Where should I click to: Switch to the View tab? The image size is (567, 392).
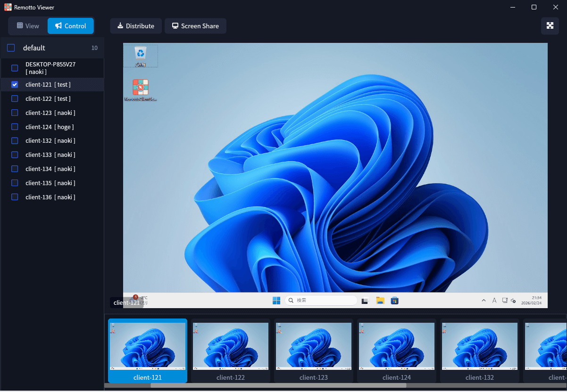pos(28,26)
